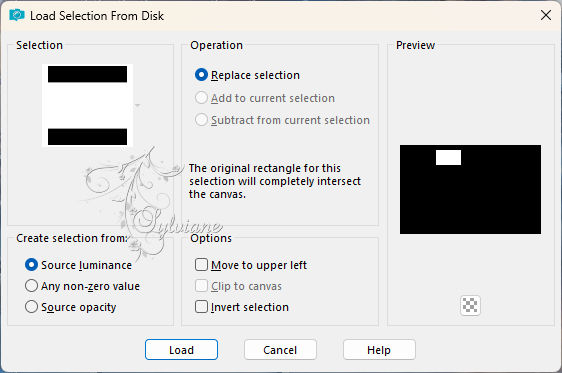Click the Cancel button

tap(280, 350)
